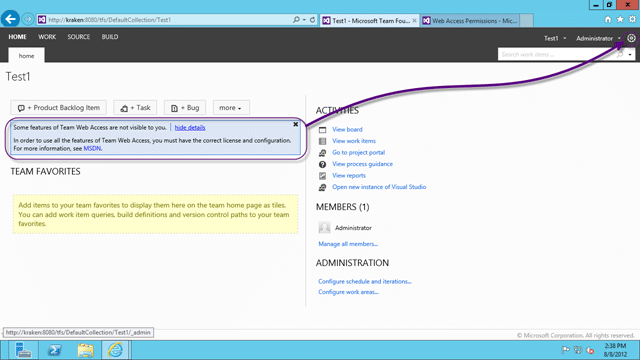Open the administration gear icon in header
The width and height of the screenshot is (640, 360).
631,38
